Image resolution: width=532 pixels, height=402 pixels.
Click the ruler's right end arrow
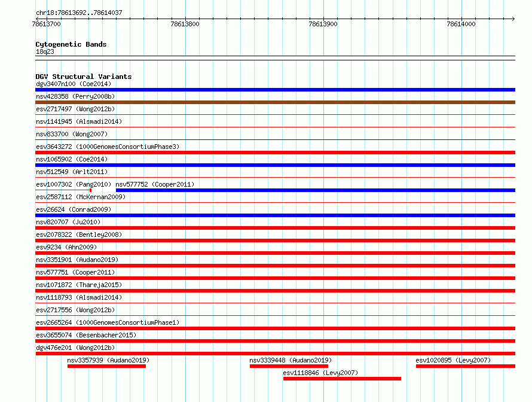tap(513, 19)
